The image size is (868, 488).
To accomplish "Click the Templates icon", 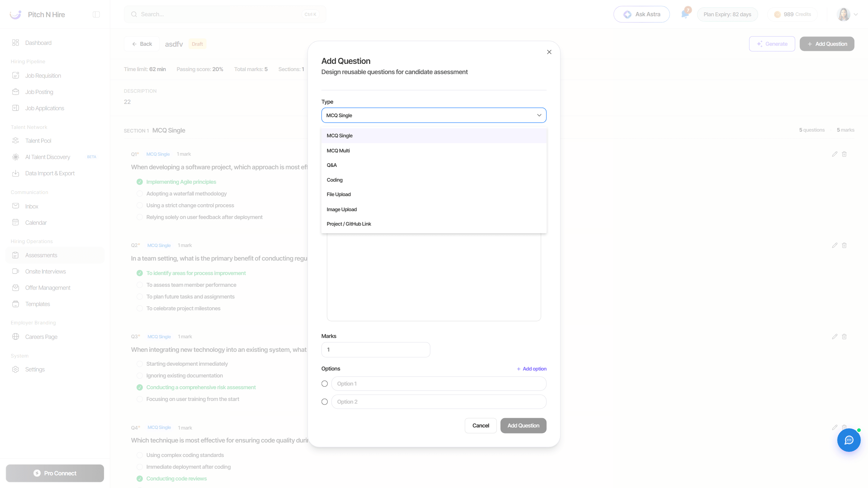I will pos(15,304).
